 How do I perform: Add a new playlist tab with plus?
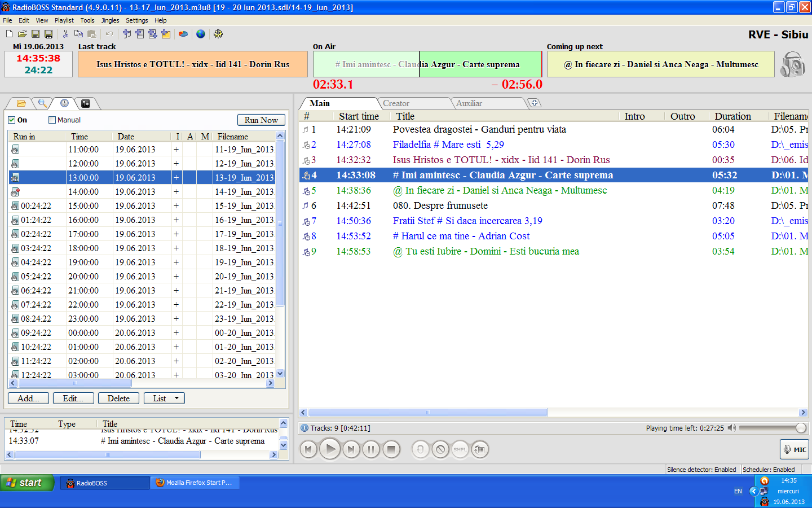(x=534, y=103)
